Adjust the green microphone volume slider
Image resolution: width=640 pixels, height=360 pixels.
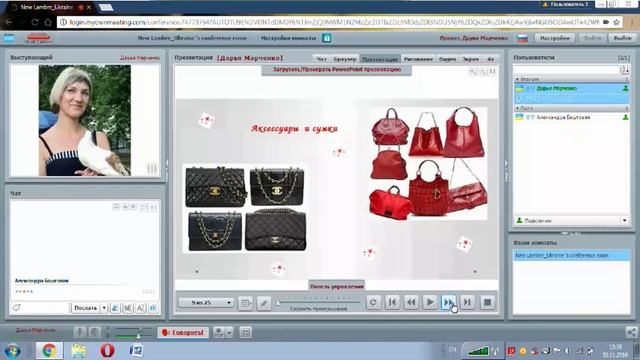[133, 336]
